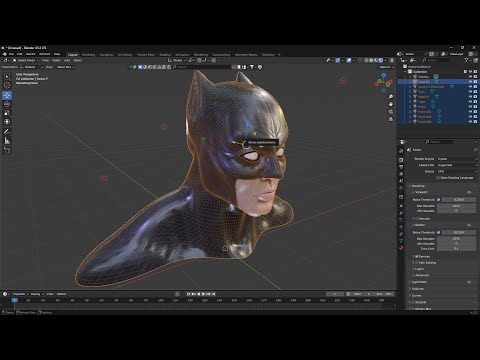Open the Help menu
Image resolution: width=480 pixels, height=360 pixels.
pos(57,54)
